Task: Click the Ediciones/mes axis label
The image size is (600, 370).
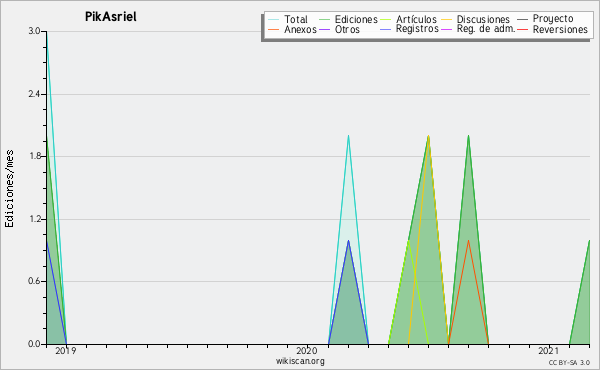Action: point(9,189)
